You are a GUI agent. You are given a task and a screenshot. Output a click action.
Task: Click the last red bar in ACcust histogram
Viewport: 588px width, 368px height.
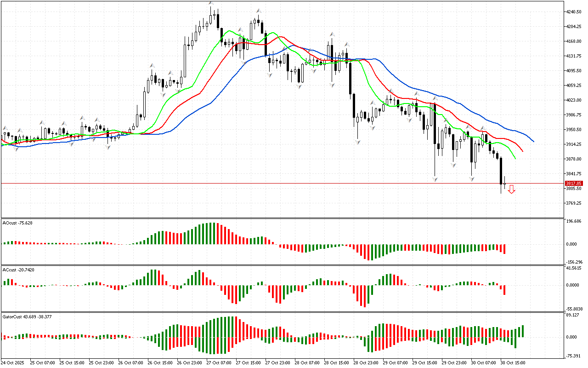point(504,290)
